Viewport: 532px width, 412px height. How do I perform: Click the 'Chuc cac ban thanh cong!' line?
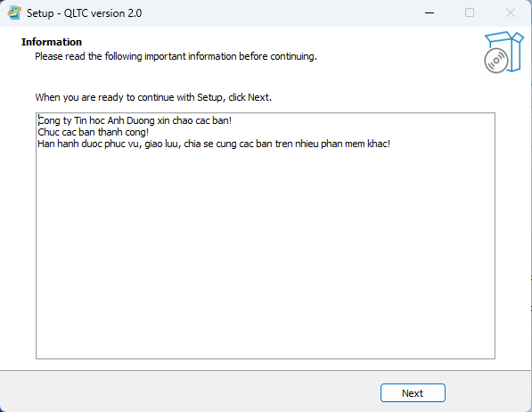(93, 132)
